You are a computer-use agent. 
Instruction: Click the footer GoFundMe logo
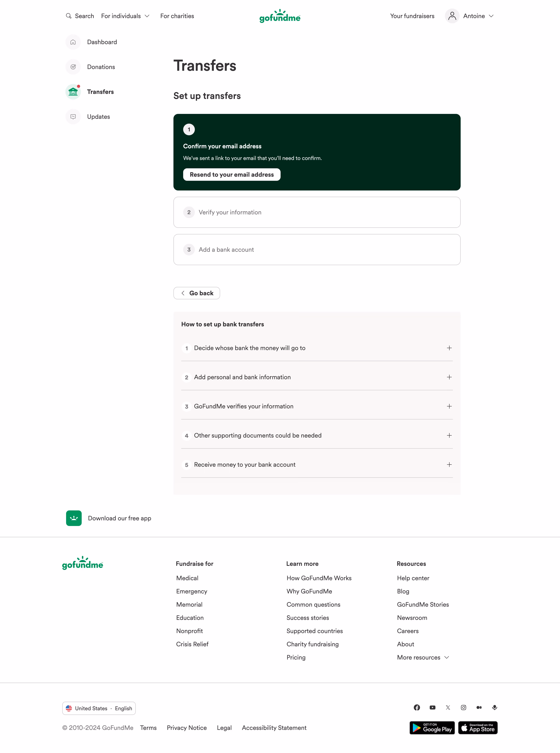point(83,563)
